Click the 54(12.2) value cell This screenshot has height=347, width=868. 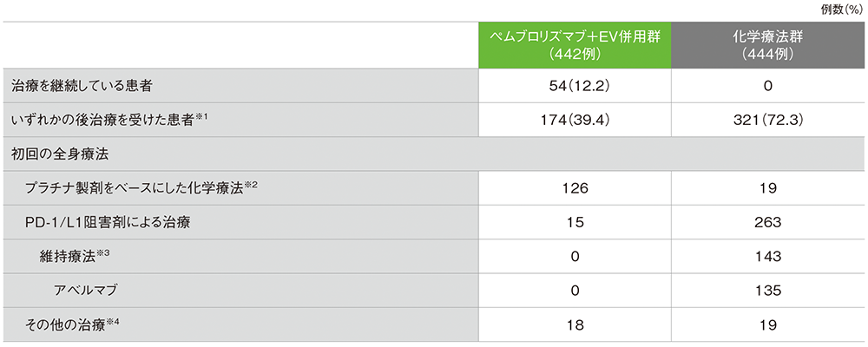click(x=575, y=87)
